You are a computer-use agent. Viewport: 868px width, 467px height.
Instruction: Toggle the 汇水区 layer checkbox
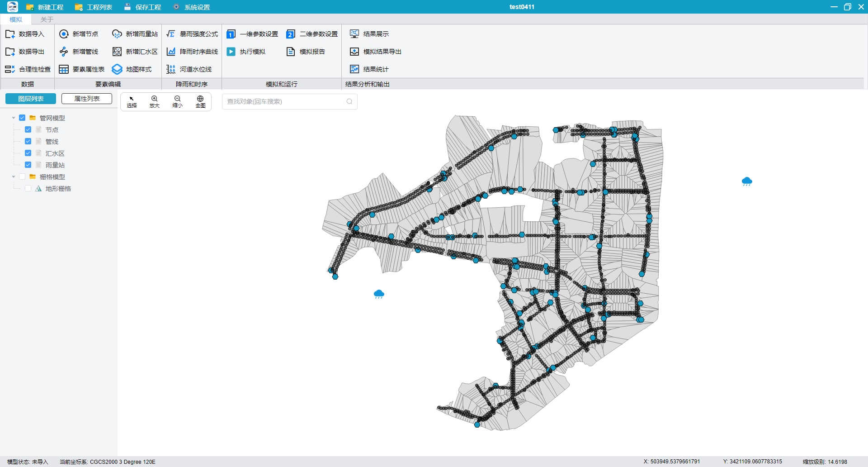(x=28, y=153)
